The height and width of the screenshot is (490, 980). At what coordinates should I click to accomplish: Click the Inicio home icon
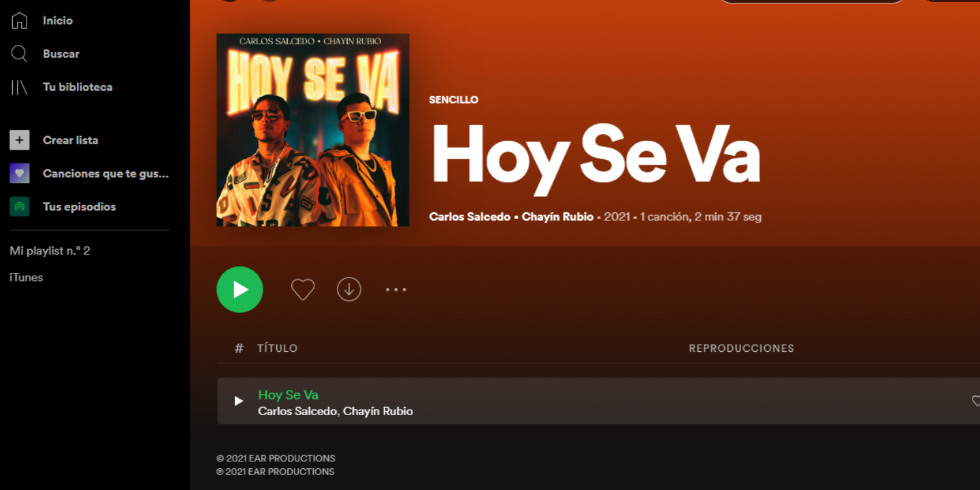[19, 20]
